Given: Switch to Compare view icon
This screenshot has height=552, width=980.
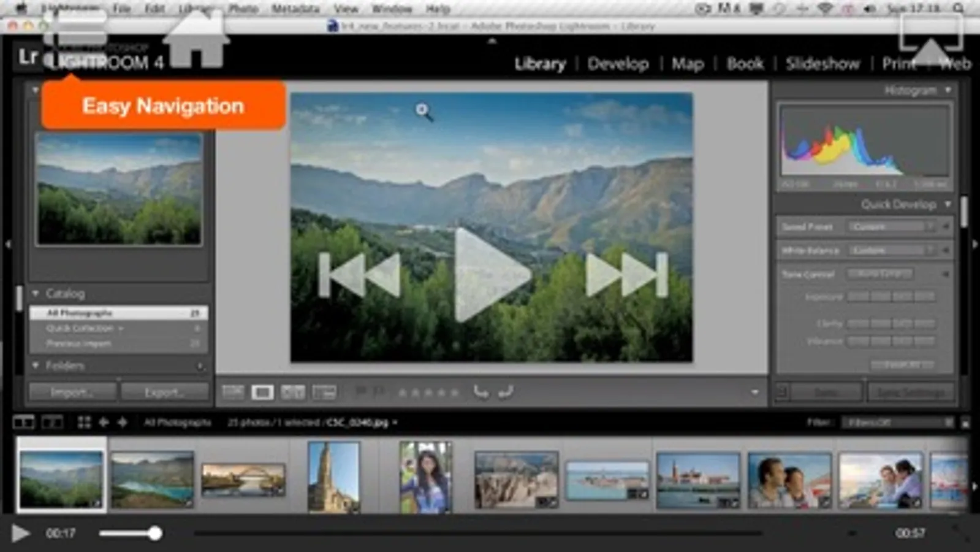Looking at the screenshot, I should [293, 392].
